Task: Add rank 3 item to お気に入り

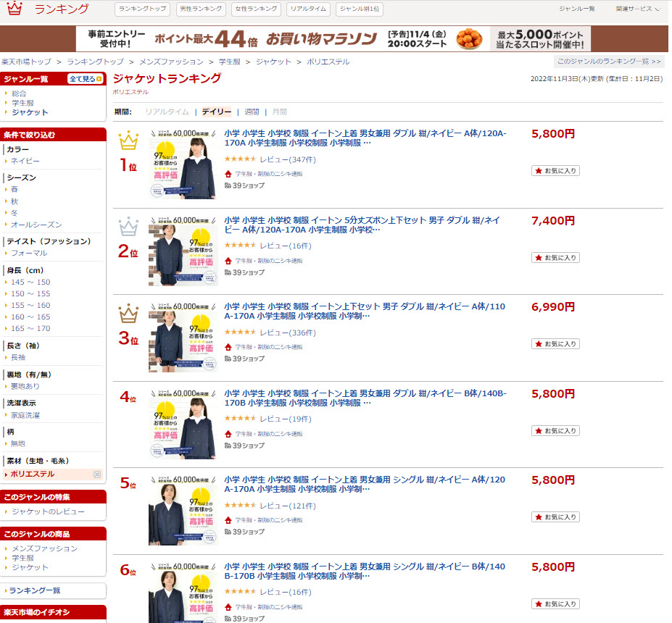Action: (555, 344)
